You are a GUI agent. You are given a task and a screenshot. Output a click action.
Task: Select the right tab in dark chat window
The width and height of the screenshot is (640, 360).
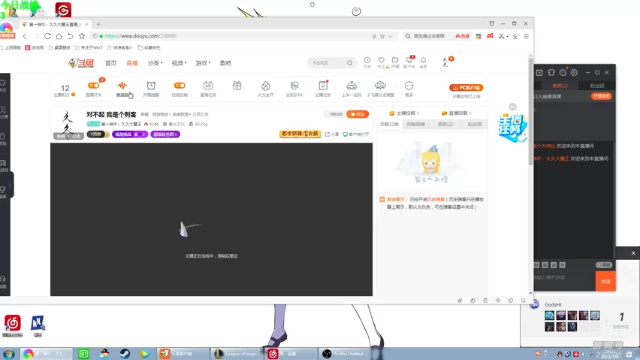click(597, 86)
